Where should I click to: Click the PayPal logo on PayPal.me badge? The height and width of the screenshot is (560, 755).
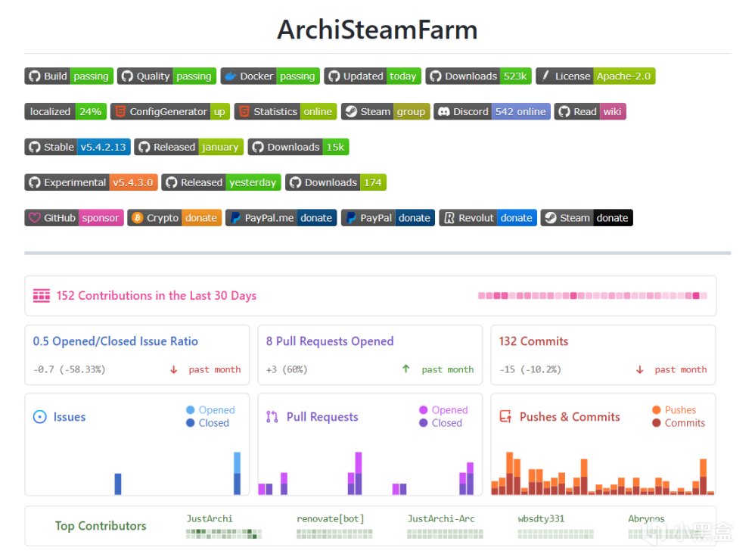(235, 218)
